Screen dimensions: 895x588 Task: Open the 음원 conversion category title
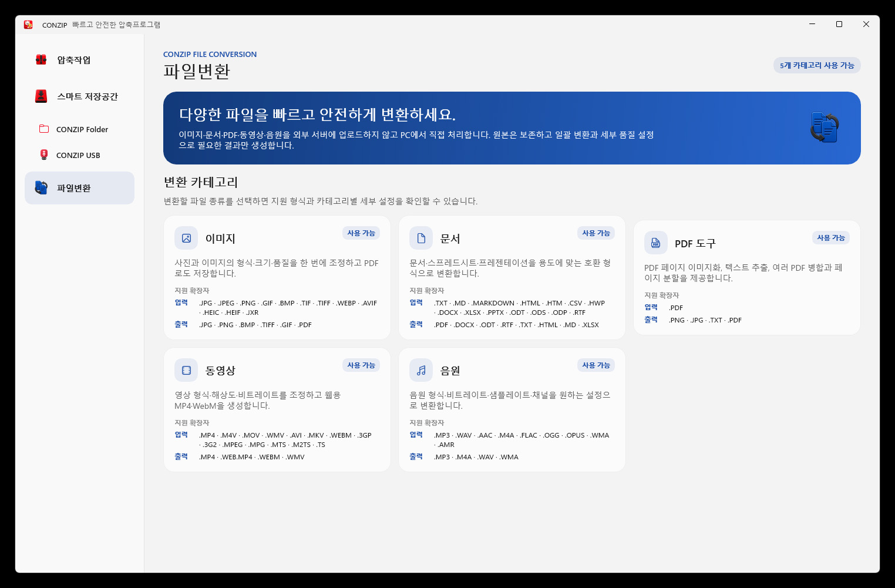450,371
